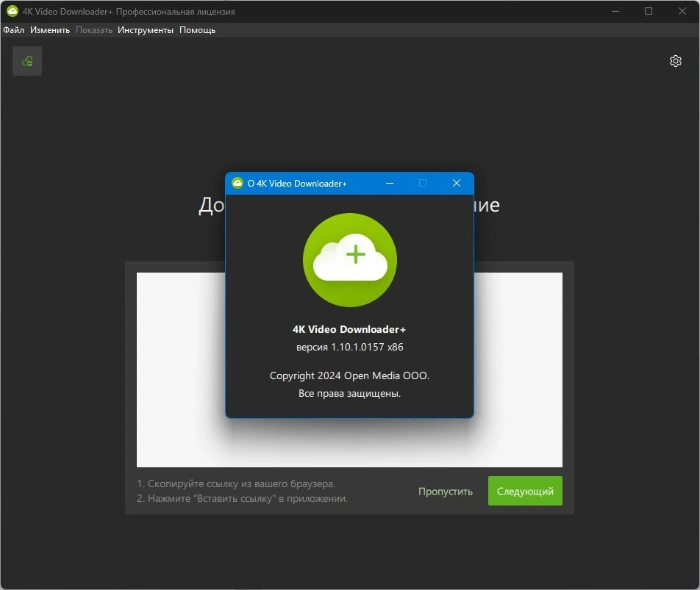The height and width of the screenshot is (590, 700).
Task: Minimize the About dialog
Action: [x=390, y=183]
